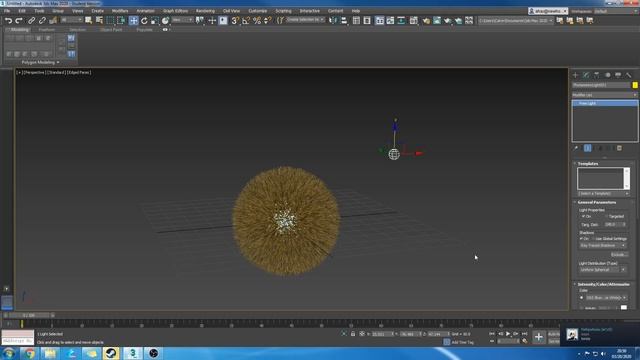Click the white filter color swatch
Viewport: 640px width, 360px height.
point(624,308)
